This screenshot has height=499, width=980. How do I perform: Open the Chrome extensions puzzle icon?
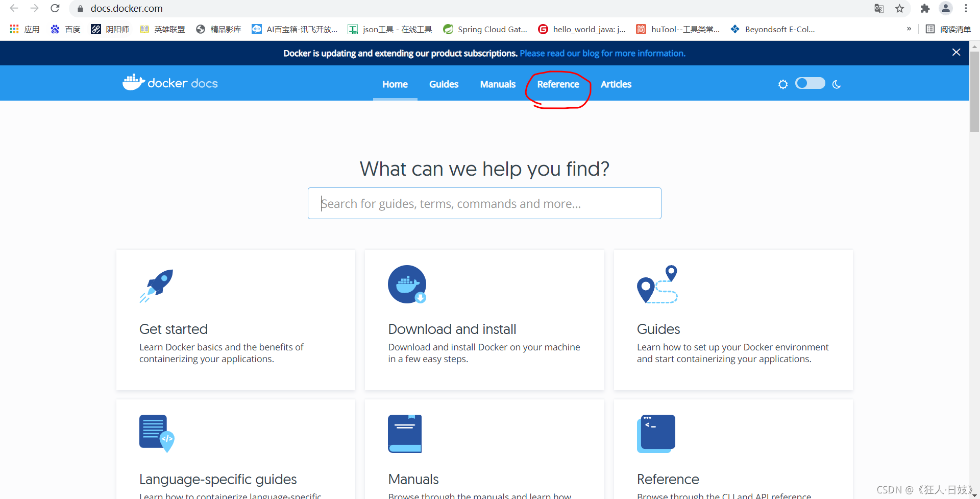click(x=925, y=8)
